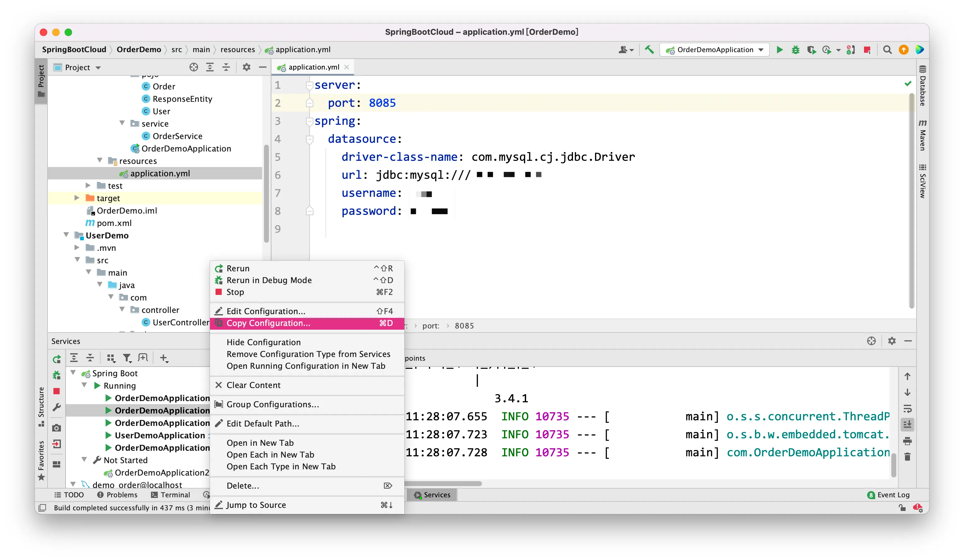Open the OrderDemoApplication run configuration dropdown
964x560 pixels.
(x=715, y=50)
